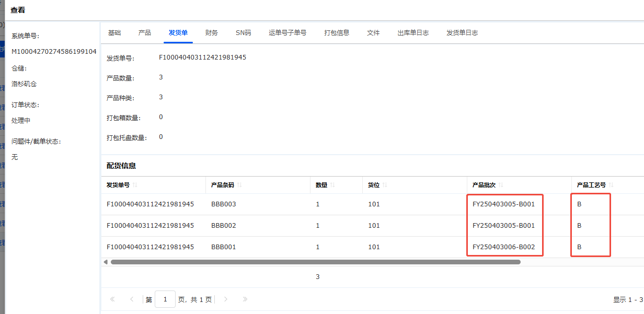
Task: Open the 出库单日志 tab
Action: pyautogui.click(x=413, y=32)
